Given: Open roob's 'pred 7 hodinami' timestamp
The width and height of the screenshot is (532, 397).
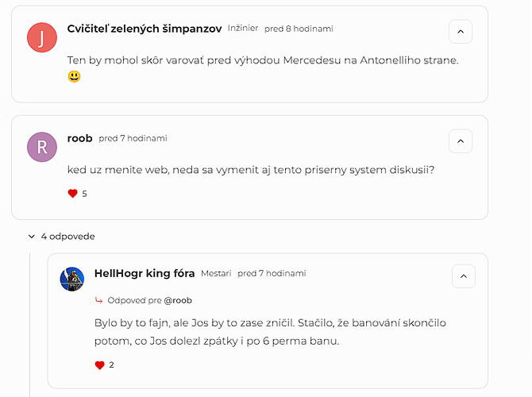Looking at the screenshot, I should (x=133, y=138).
